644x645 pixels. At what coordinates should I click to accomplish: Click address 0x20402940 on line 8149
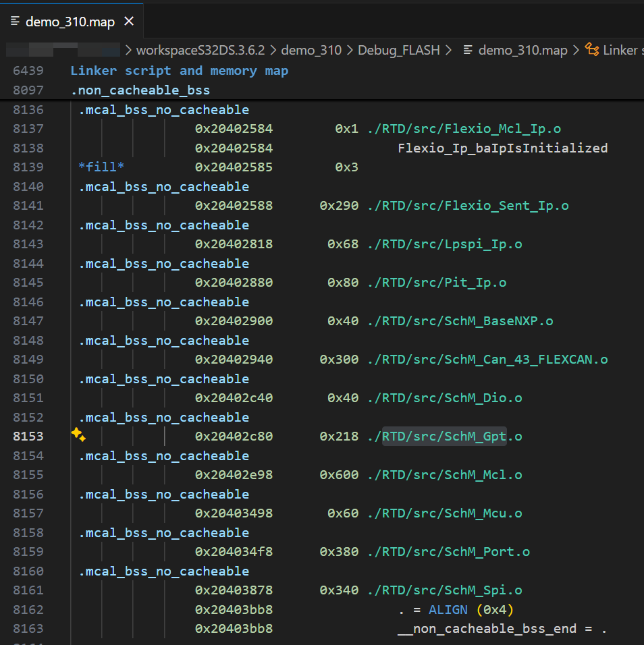234,360
